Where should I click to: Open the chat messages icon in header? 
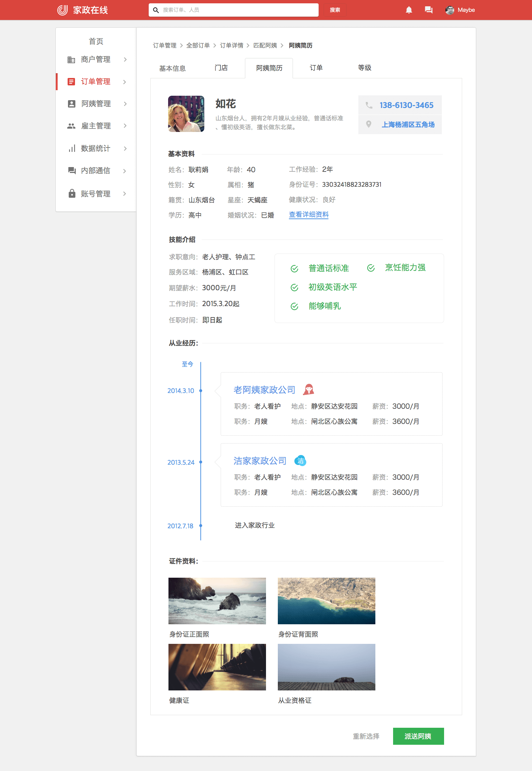coord(429,10)
